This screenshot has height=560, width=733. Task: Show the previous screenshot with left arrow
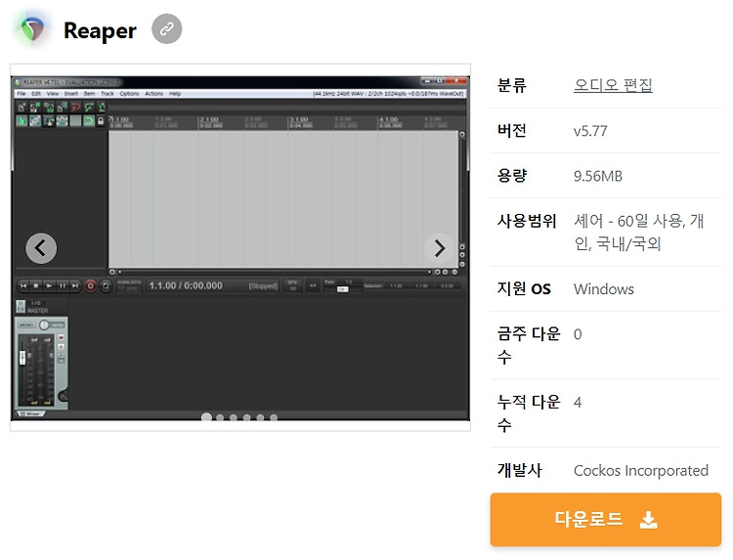(41, 248)
